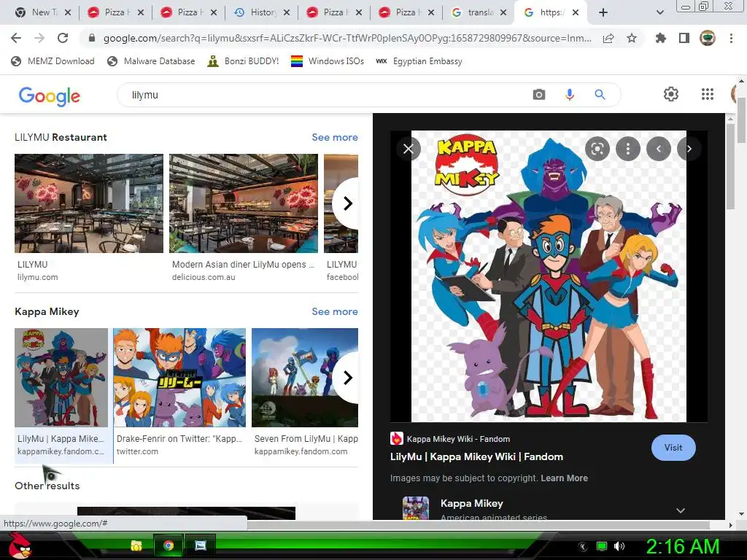Screen dimensions: 747x560
Task: Open the volume speaker tray icon
Action: coord(619,547)
